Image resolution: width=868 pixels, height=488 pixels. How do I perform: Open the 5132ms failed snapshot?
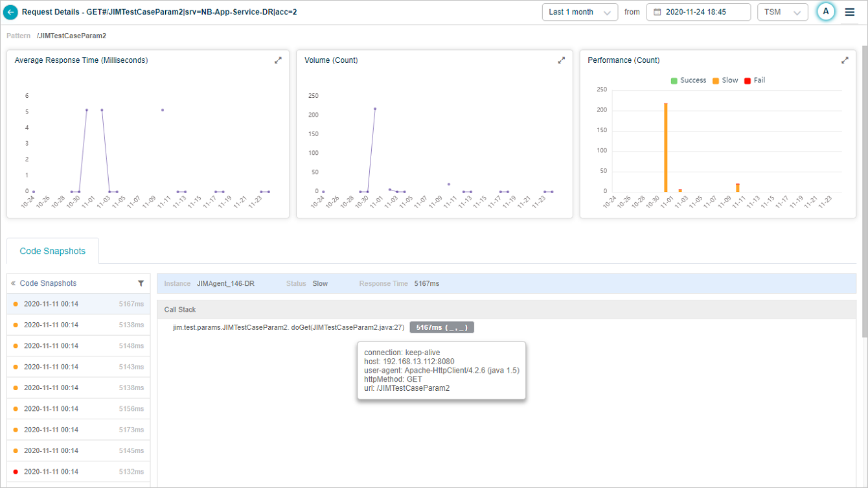click(x=78, y=472)
